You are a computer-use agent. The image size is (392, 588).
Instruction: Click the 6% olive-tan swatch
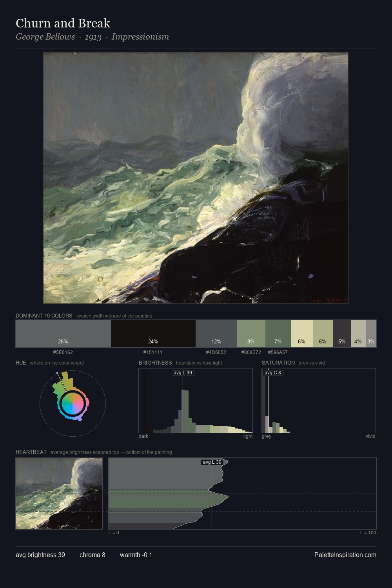(323, 334)
